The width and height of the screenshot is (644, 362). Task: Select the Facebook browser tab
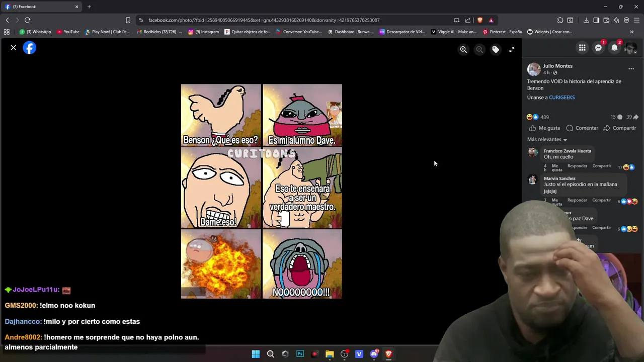pyautogui.click(x=40, y=7)
